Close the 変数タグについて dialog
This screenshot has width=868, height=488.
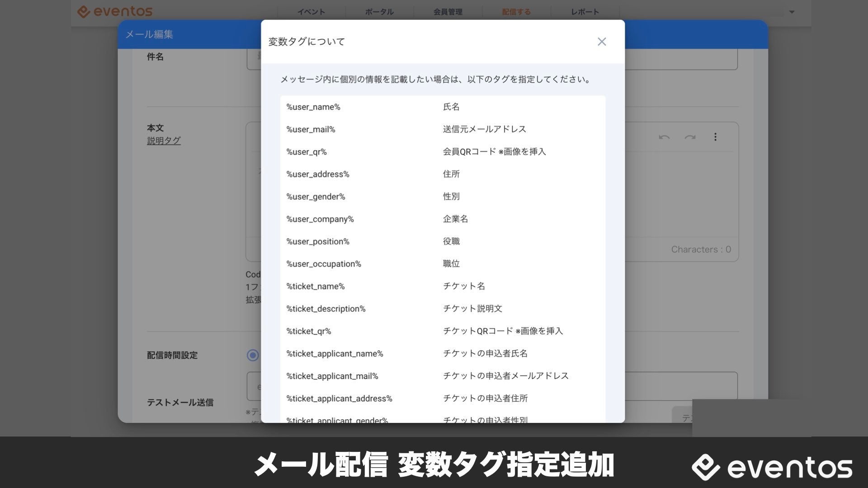click(x=601, y=42)
